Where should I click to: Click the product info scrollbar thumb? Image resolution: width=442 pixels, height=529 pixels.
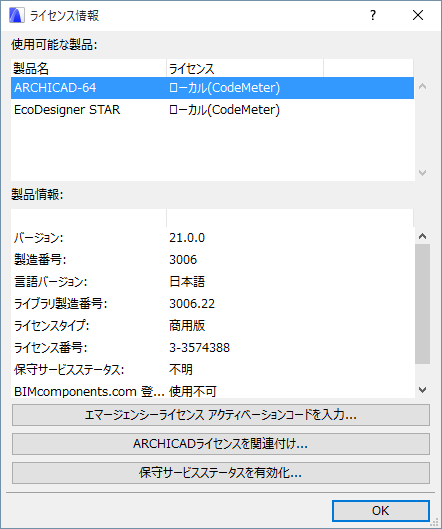(422, 304)
